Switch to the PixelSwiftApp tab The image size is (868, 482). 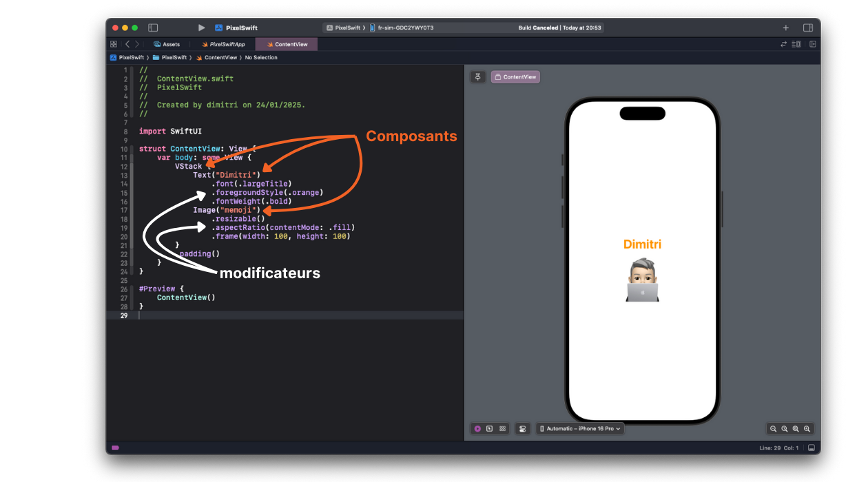pyautogui.click(x=223, y=44)
